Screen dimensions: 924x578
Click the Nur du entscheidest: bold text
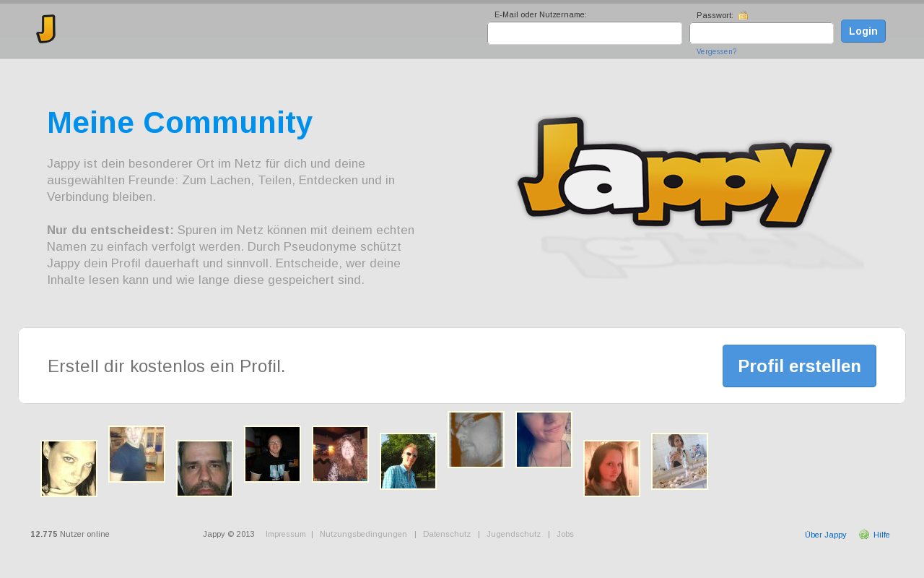(110, 230)
